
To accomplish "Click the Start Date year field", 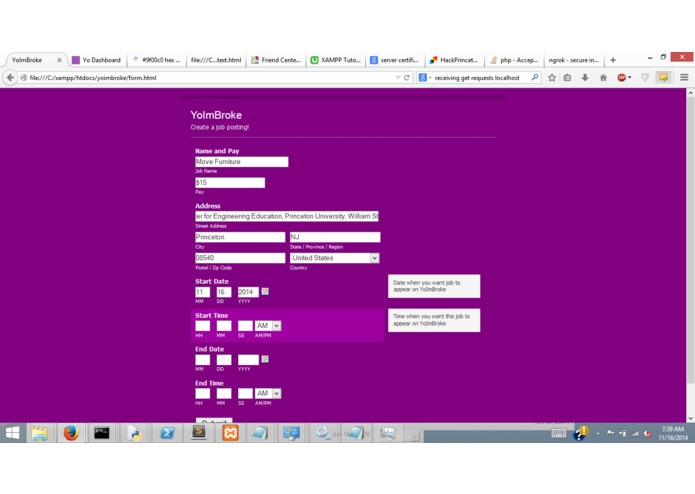I will tap(248, 292).
